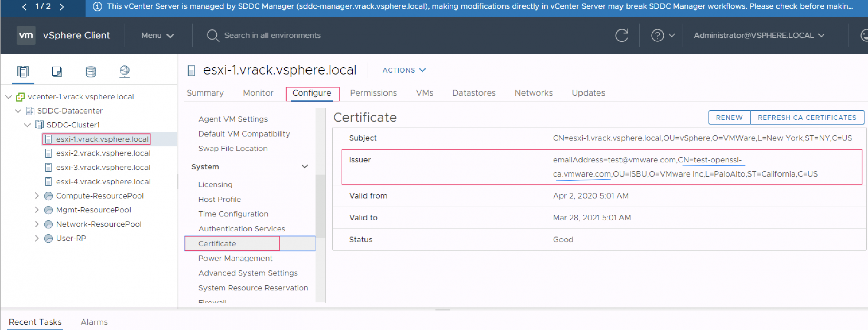Open the Hosts and Clusters inventory view
868x330 pixels.
[x=23, y=71]
